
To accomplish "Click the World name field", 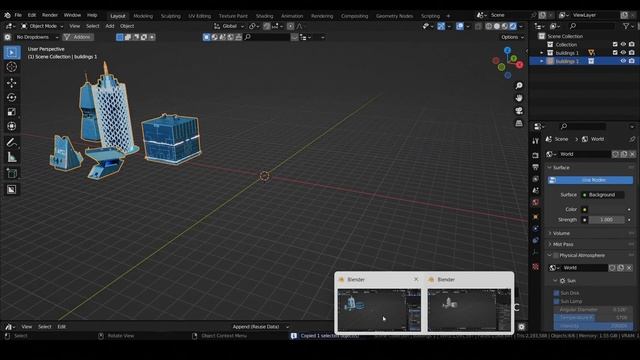I will click(x=584, y=154).
